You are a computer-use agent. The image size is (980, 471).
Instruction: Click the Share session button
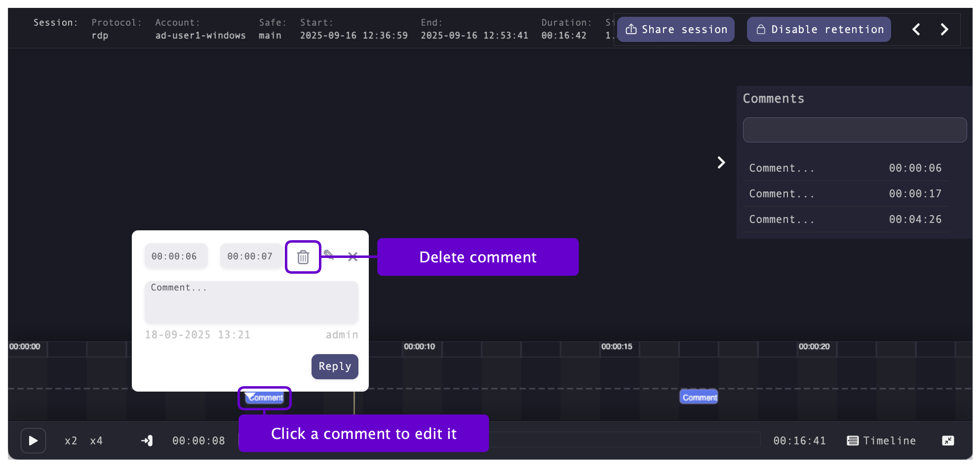point(676,30)
